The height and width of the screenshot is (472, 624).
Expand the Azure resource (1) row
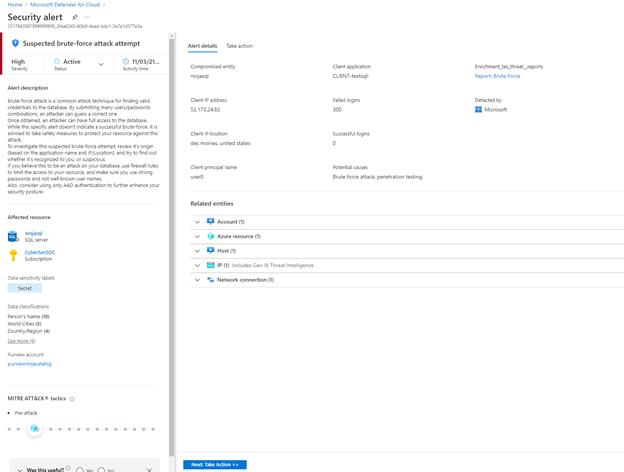[197, 236]
